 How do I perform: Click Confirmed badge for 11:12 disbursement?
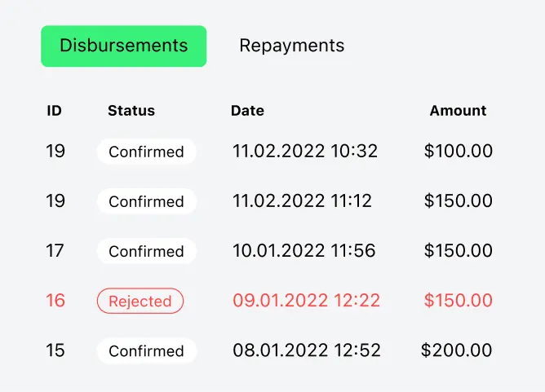(146, 201)
